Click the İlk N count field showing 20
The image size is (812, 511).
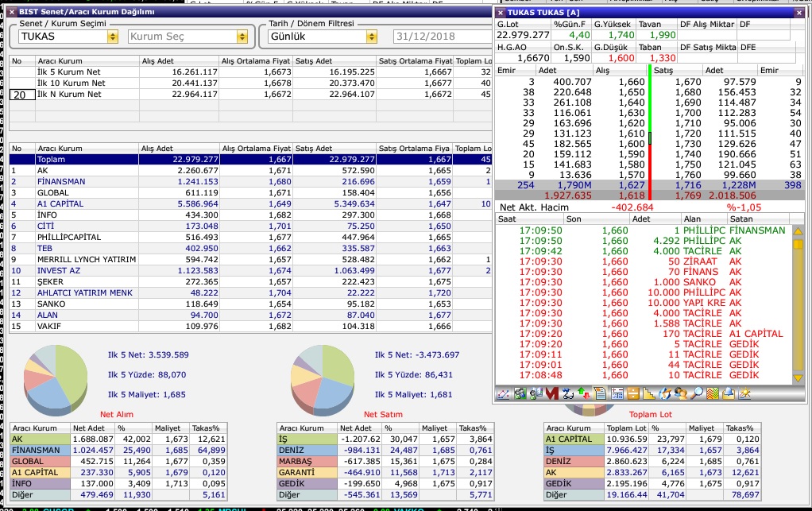[22, 95]
